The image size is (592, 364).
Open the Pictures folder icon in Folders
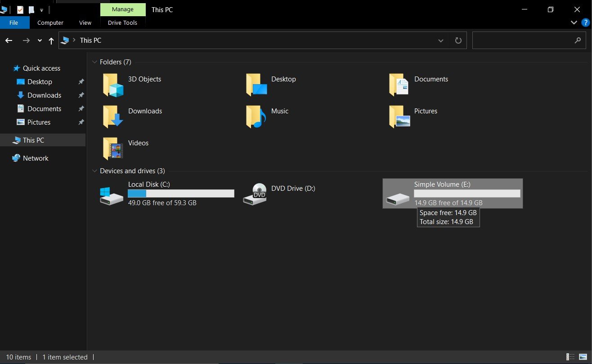point(399,117)
